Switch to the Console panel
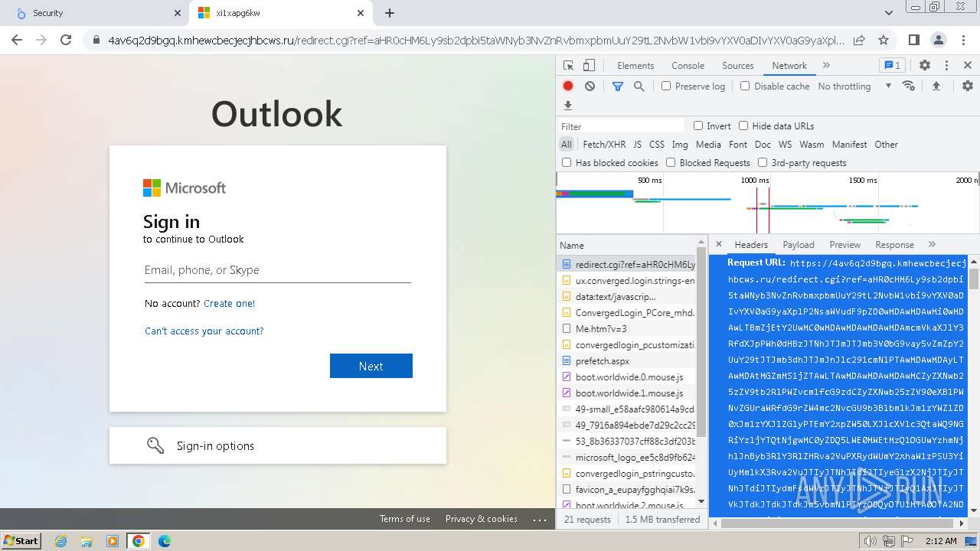 click(x=688, y=66)
